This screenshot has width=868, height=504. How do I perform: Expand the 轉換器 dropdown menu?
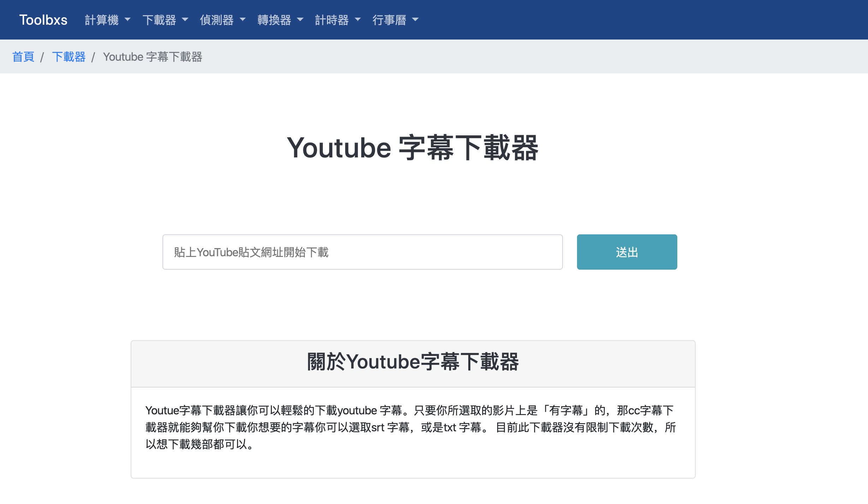click(280, 20)
